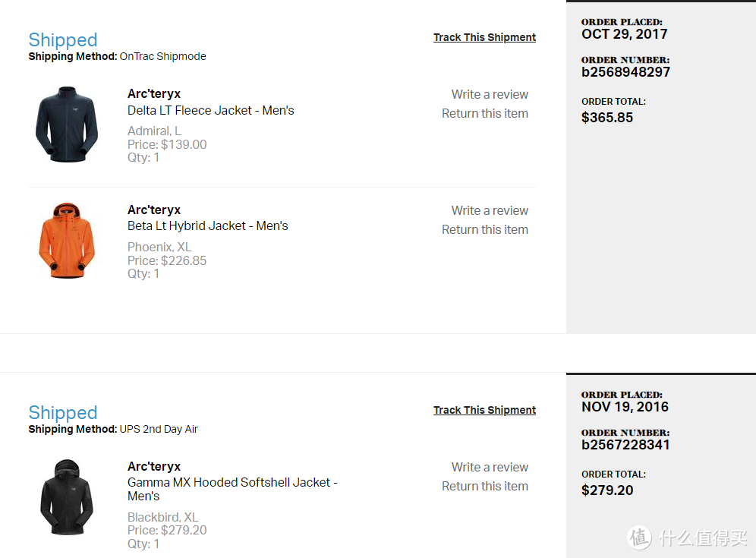Select the Beta Lt Hybrid Jacket product title
756x558 pixels.
coord(207,225)
